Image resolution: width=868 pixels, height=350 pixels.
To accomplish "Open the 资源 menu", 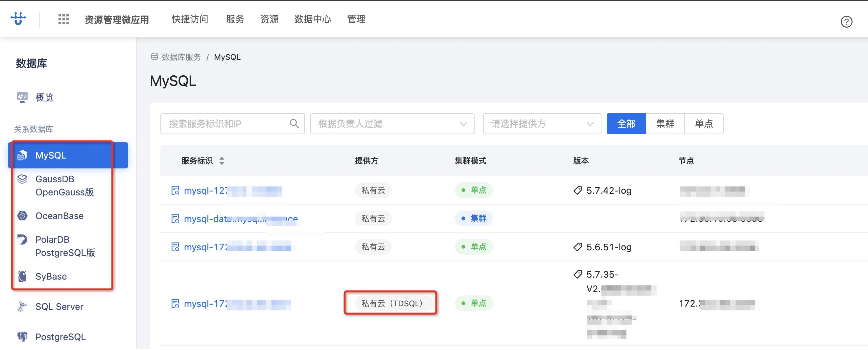I will point(269,19).
